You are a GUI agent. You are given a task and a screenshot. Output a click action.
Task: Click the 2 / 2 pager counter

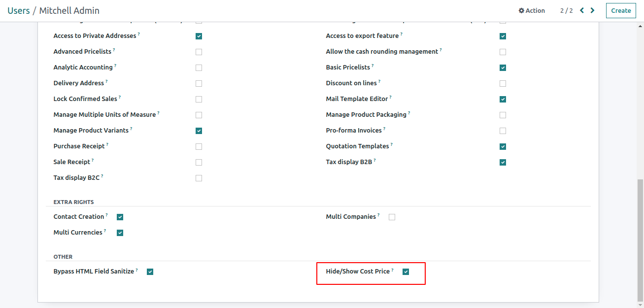tap(566, 10)
